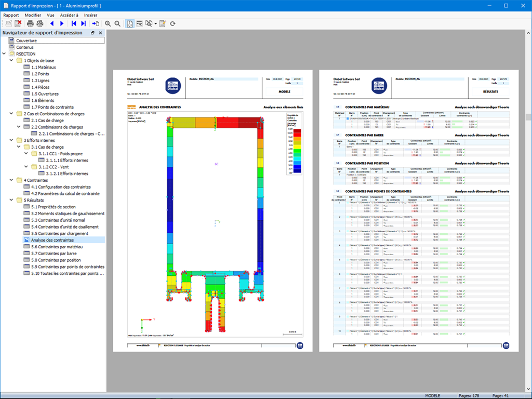The width and height of the screenshot is (532, 399).
Task: Open the Insérer menu
Action: pos(90,15)
